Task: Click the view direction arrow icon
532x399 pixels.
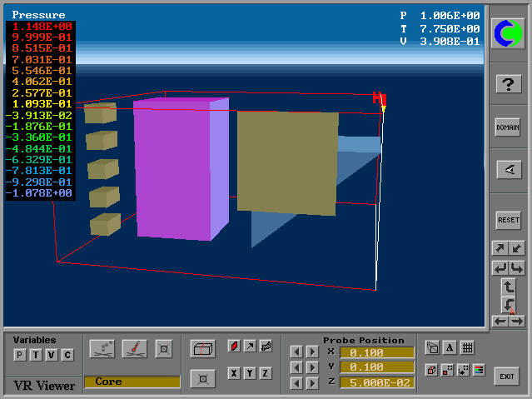Action: click(508, 169)
